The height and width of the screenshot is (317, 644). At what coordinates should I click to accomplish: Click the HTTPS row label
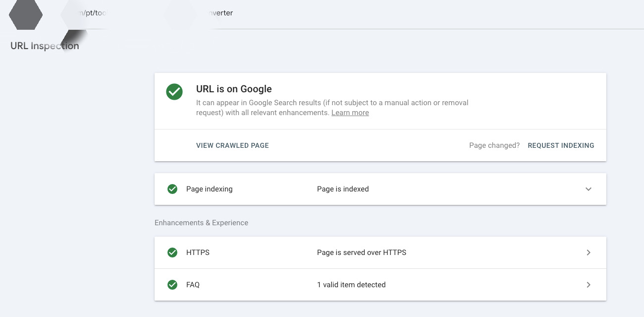tap(198, 253)
